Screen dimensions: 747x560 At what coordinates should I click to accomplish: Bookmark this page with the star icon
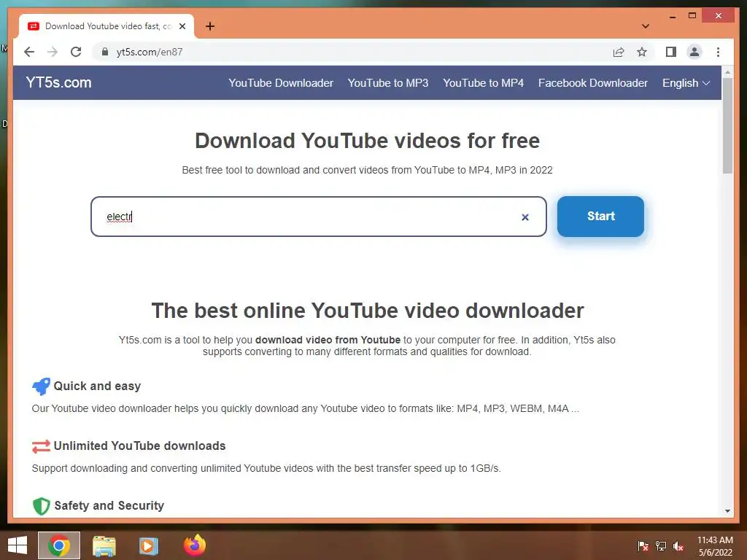tap(642, 52)
